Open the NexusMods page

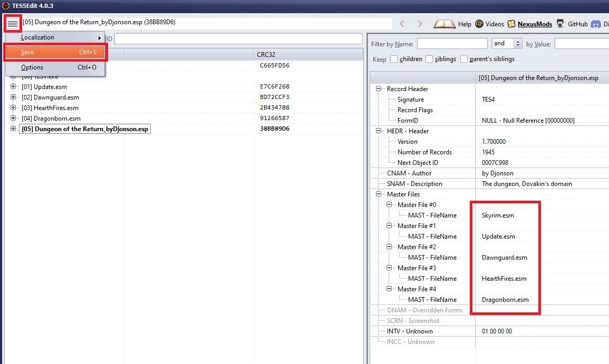[511, 24]
